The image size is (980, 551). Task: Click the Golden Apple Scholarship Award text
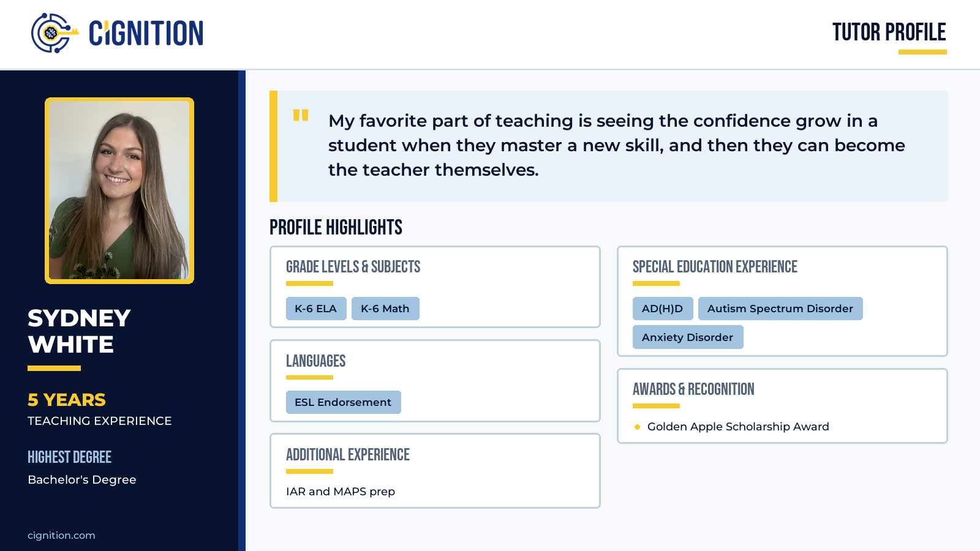tap(738, 427)
